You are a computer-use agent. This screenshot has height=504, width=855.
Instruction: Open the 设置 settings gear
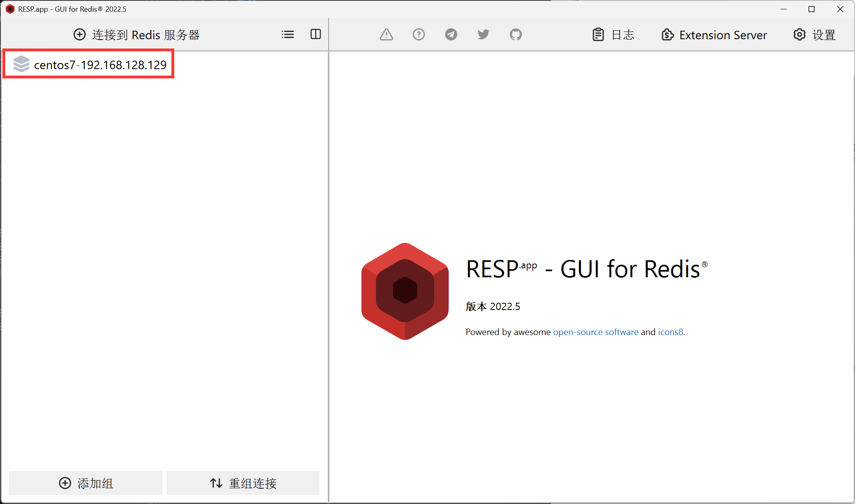pos(814,35)
